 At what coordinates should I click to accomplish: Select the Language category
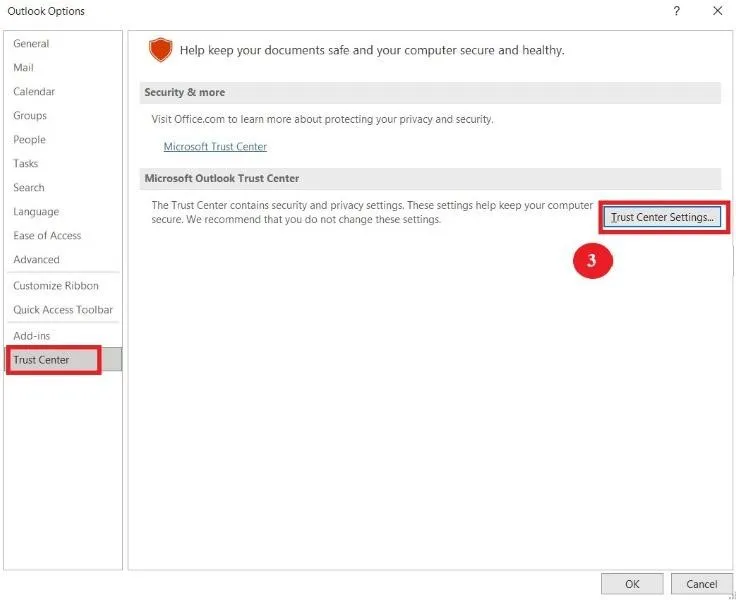point(36,212)
